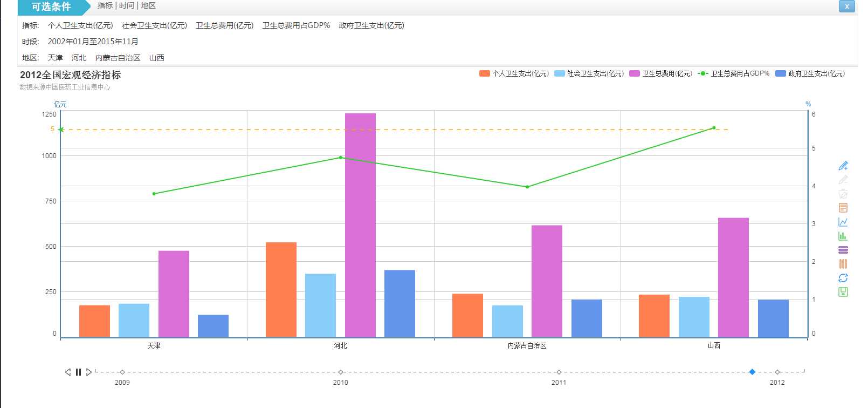Switch chart to bar chart type
868x408 pixels.
pos(843,236)
